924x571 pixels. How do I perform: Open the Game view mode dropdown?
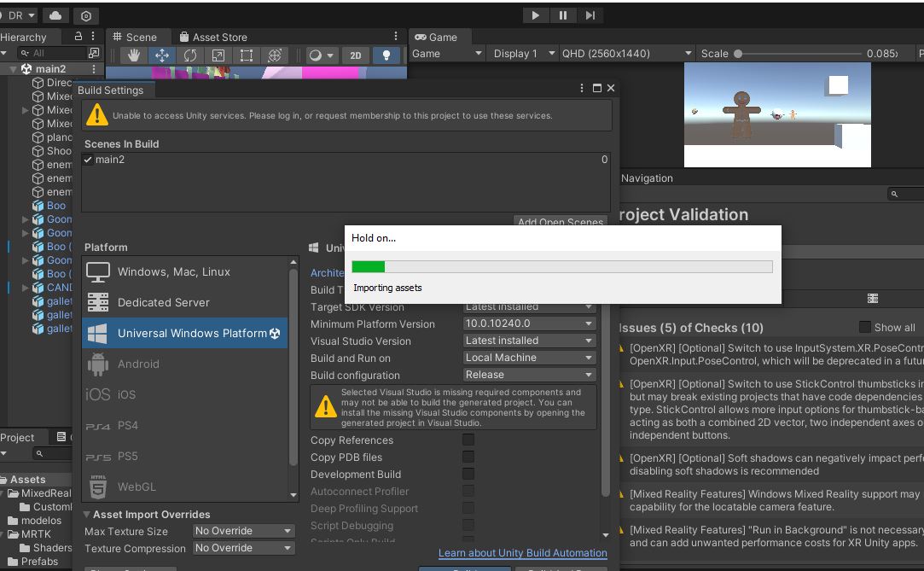(x=447, y=54)
